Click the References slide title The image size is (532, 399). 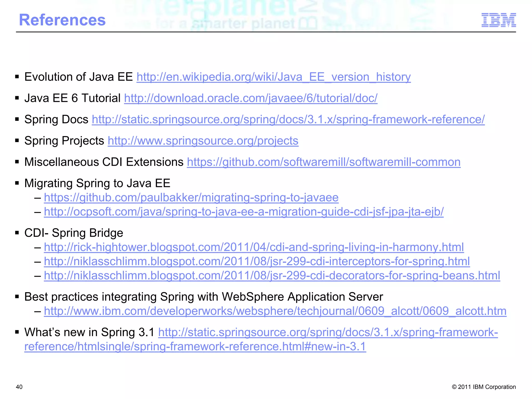62,20
